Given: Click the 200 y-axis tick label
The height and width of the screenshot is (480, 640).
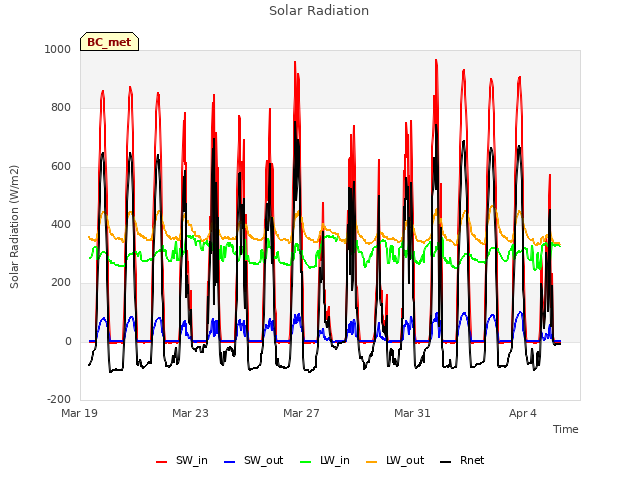Looking at the screenshot, I should pyautogui.click(x=61, y=282).
